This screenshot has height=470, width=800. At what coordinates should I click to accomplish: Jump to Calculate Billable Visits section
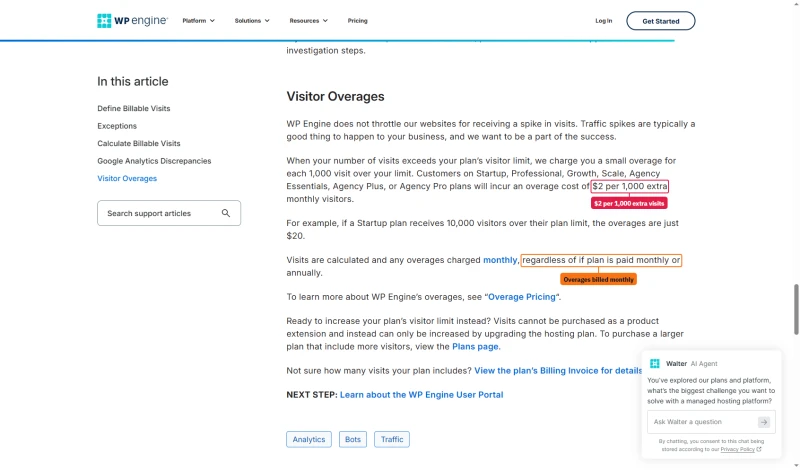[x=139, y=143]
